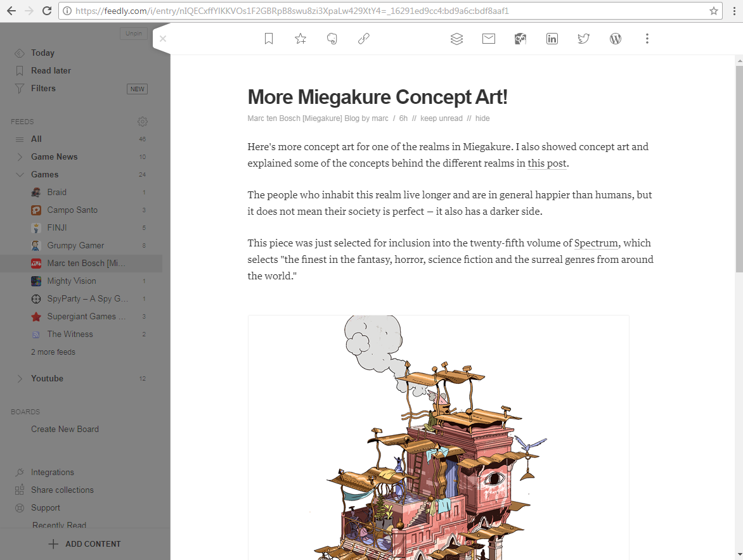The image size is (743, 560).
Task: Select the Marc ten Bosch feed
Action: tap(81, 263)
